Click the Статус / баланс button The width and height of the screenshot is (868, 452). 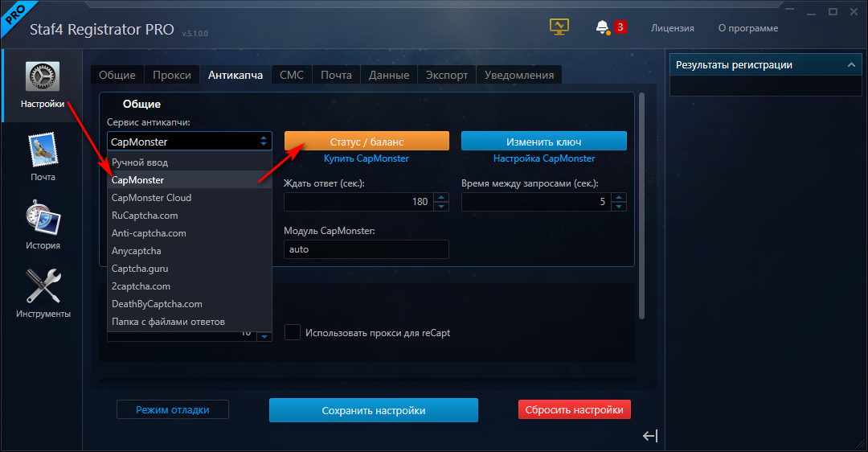366,142
